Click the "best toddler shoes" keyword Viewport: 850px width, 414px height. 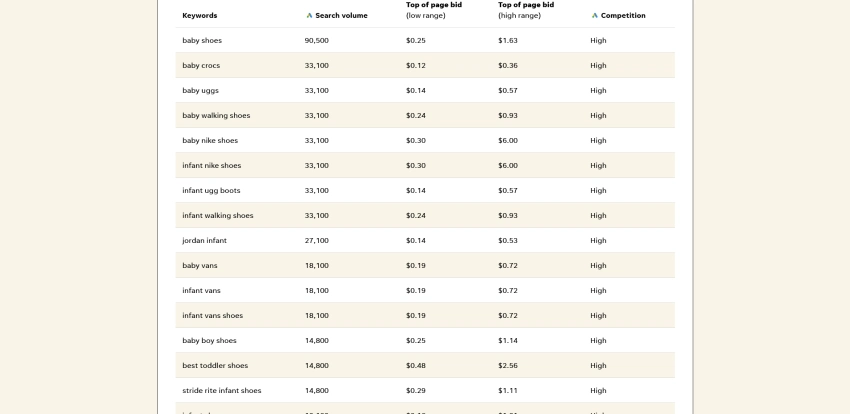point(215,366)
